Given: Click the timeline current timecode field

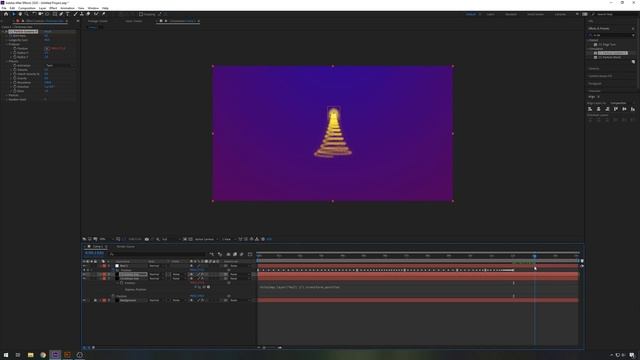Looking at the screenshot, I should click(x=94, y=253).
